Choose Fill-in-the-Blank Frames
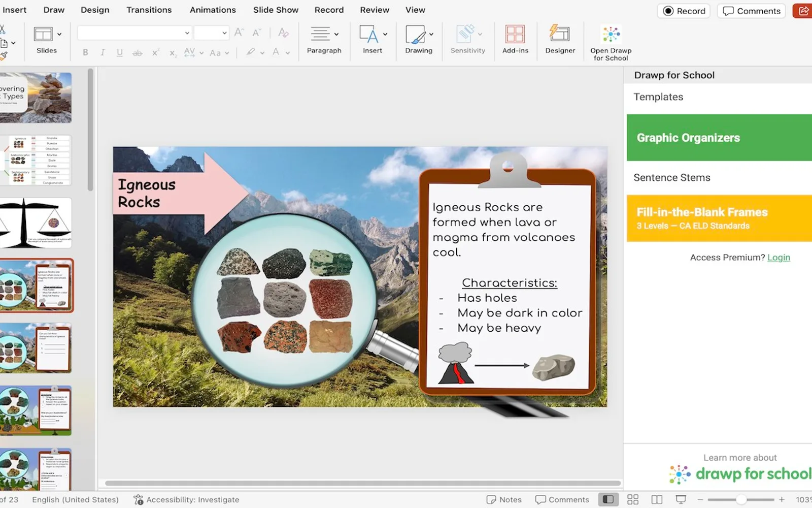812x508 pixels. pyautogui.click(x=719, y=218)
